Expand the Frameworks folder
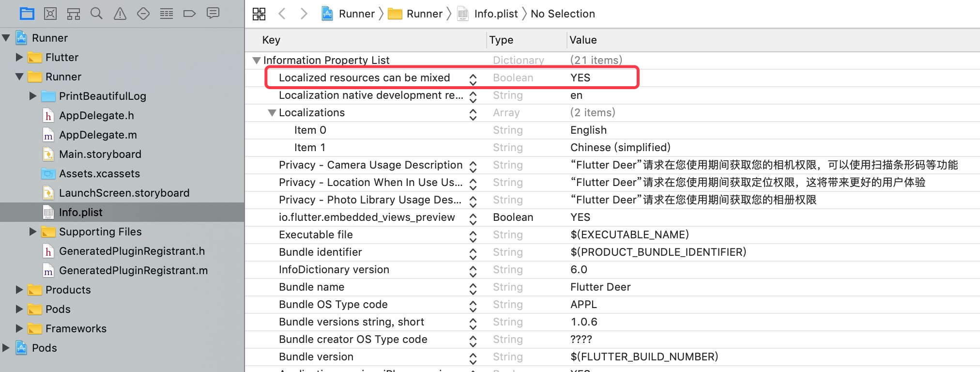This screenshot has width=980, height=372. pos(19,328)
